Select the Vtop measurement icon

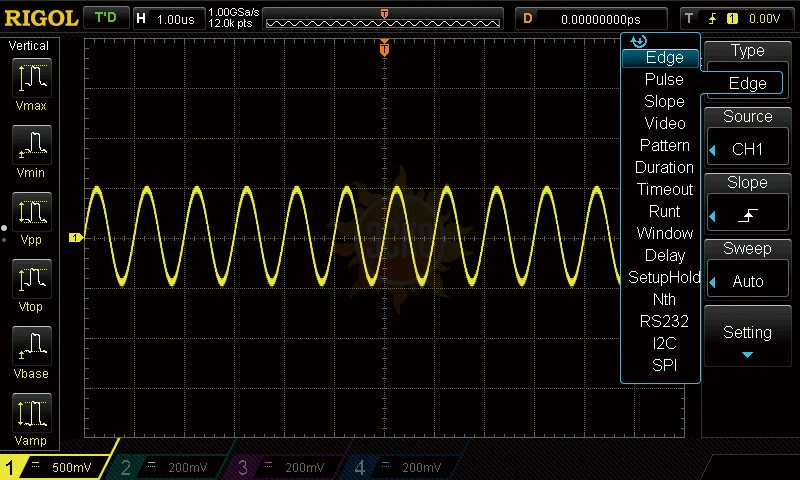(x=32, y=279)
